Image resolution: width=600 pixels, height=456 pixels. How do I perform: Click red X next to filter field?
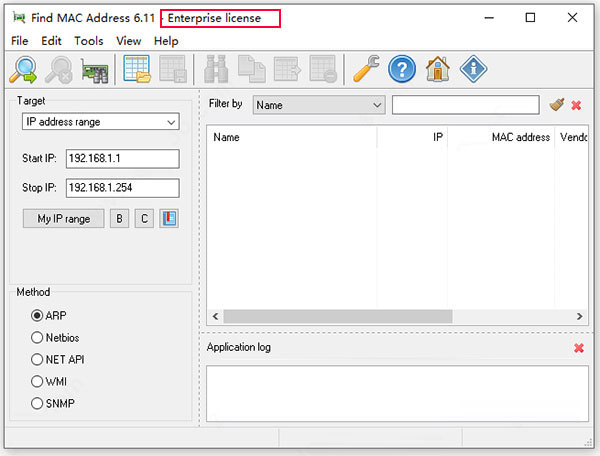(x=576, y=105)
